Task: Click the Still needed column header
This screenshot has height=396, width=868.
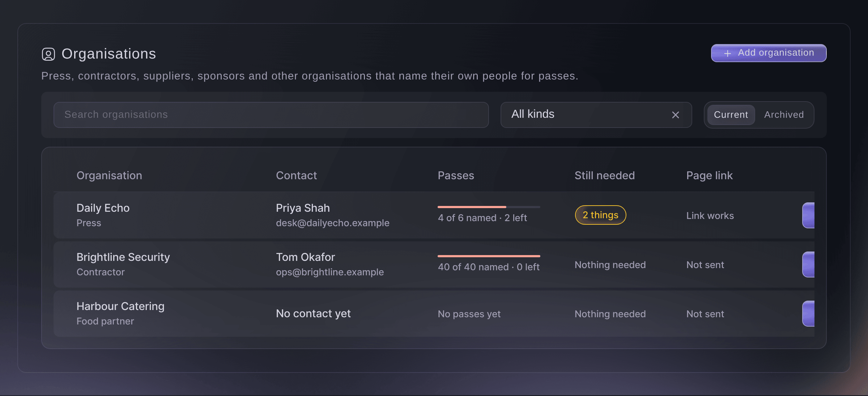Action: click(604, 176)
